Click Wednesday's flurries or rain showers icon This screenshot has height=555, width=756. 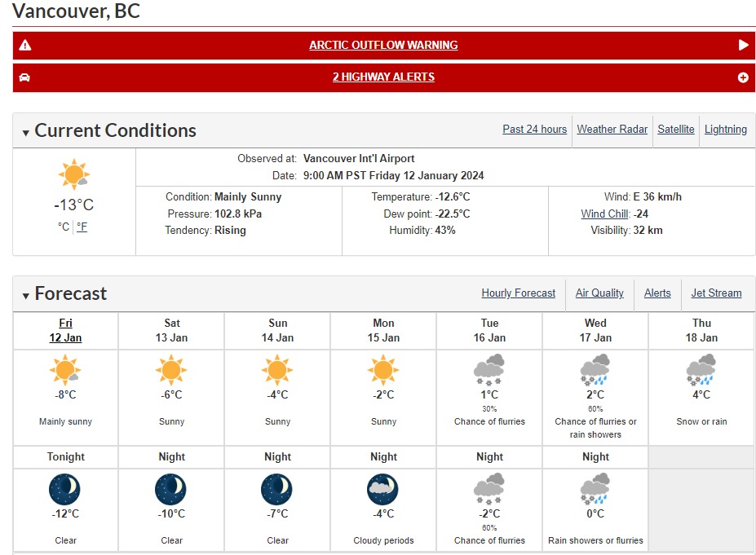595,369
